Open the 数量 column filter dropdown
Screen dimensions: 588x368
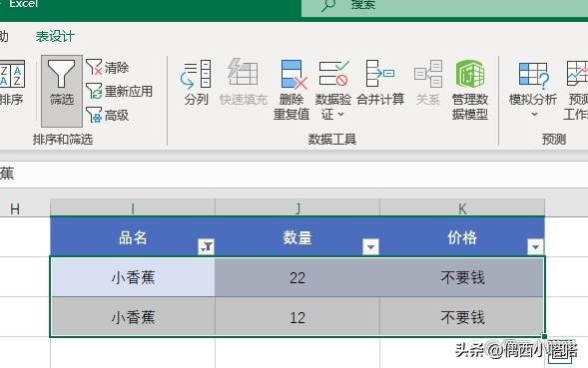tap(371, 246)
